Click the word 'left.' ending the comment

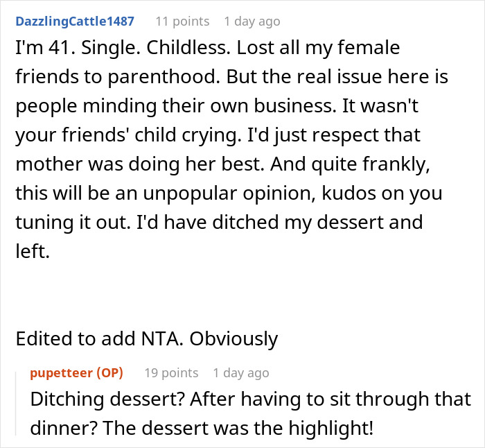click(33, 252)
